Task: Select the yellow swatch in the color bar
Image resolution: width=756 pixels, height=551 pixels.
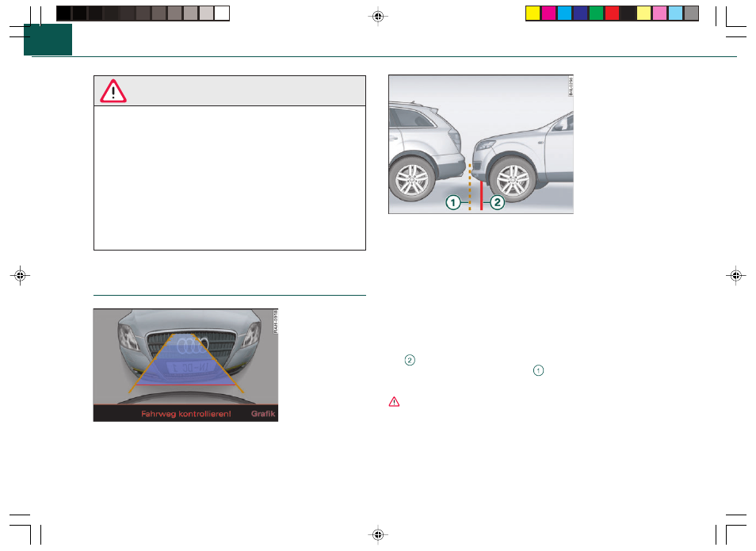Action: point(533,13)
